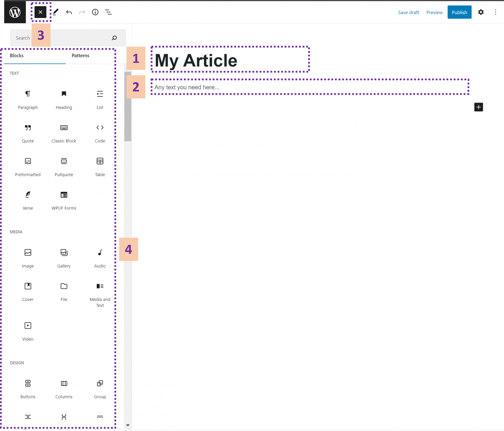504x431 pixels.
Task: Focus the block Search field
Action: pyautogui.click(x=68, y=38)
